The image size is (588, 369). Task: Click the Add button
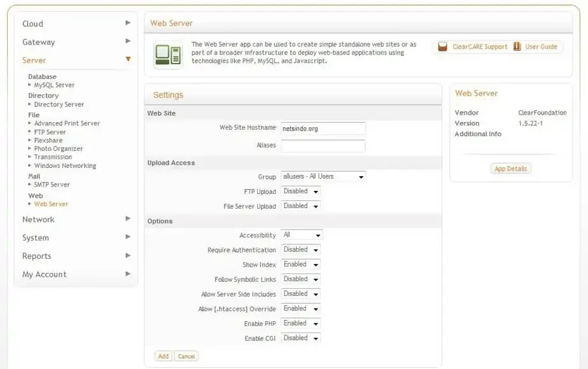164,356
